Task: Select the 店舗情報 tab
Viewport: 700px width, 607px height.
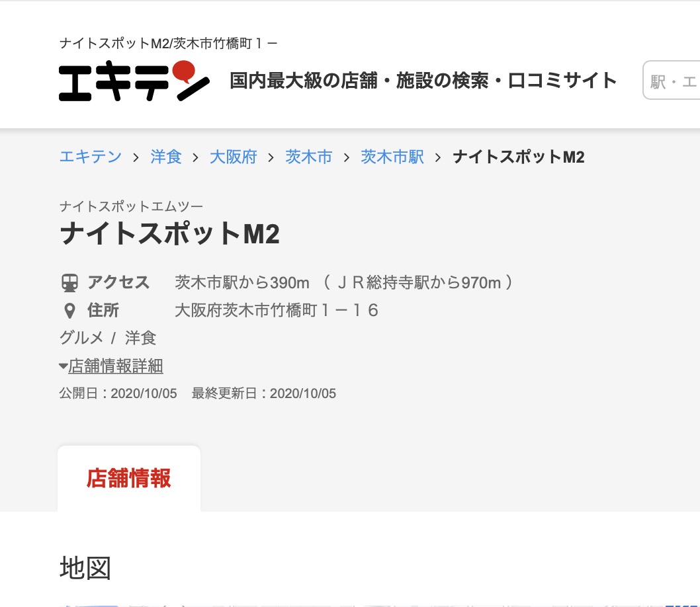Action: point(129,478)
